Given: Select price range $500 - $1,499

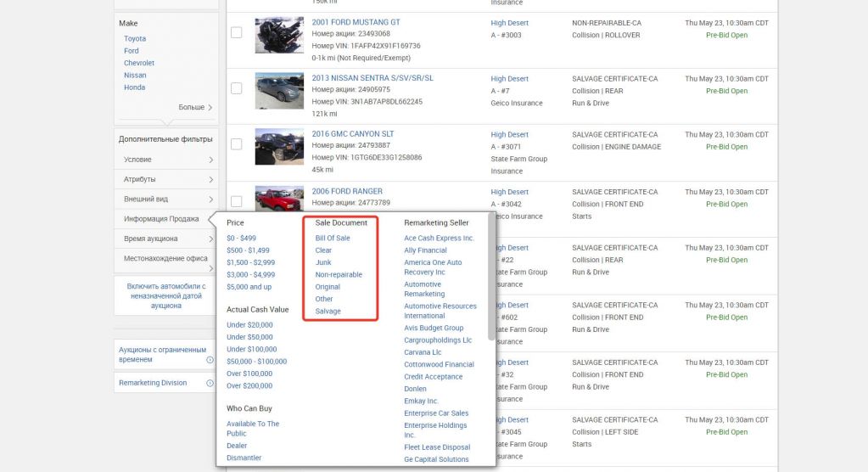Looking at the screenshot, I should pyautogui.click(x=248, y=250).
